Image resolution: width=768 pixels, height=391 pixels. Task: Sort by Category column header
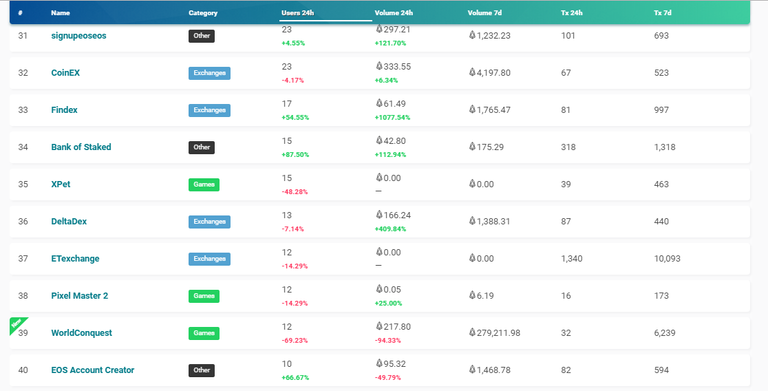[x=203, y=13]
